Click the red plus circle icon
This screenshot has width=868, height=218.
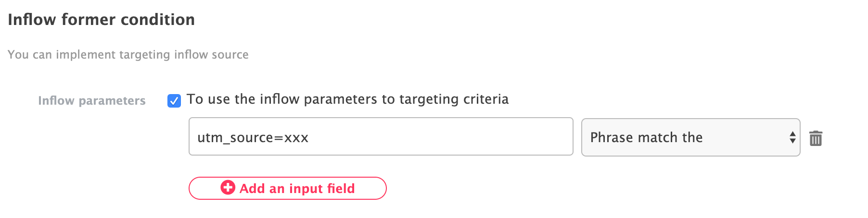[x=228, y=188]
